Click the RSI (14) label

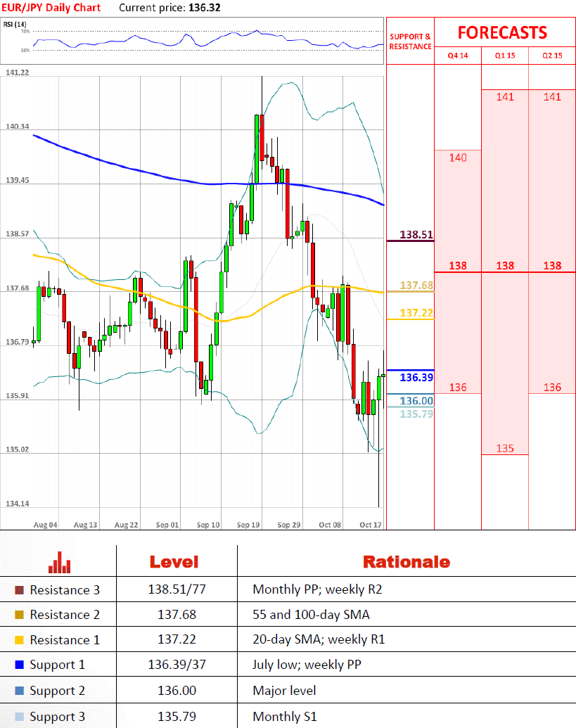[x=15, y=24]
